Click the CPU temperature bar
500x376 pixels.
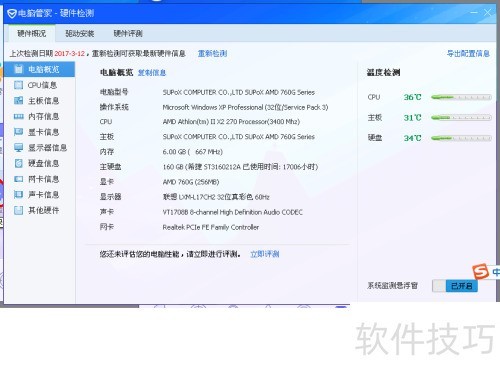click(461, 97)
